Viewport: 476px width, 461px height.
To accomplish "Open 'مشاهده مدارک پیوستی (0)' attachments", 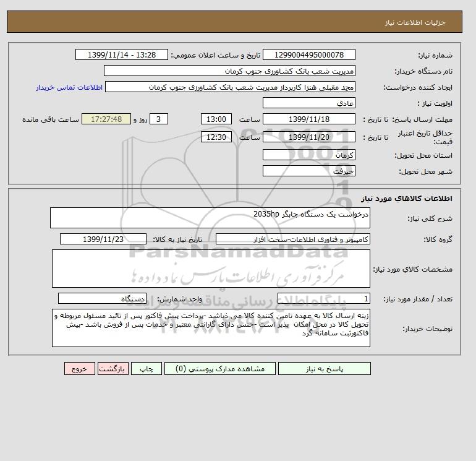I will (220, 369).
